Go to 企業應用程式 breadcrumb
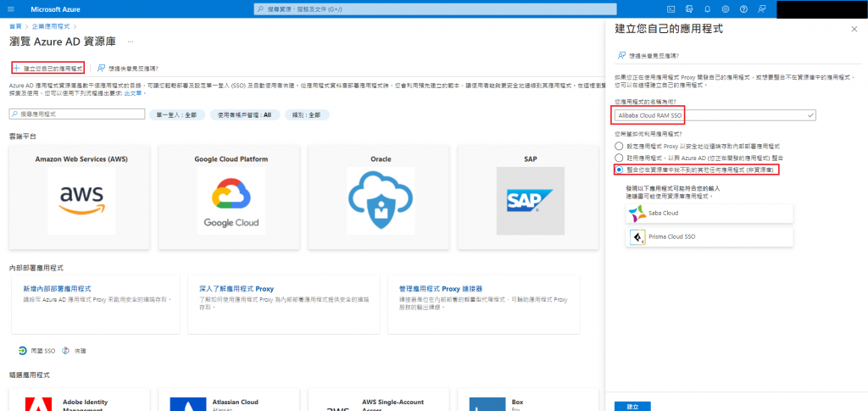The image size is (868, 411). pyautogui.click(x=52, y=26)
